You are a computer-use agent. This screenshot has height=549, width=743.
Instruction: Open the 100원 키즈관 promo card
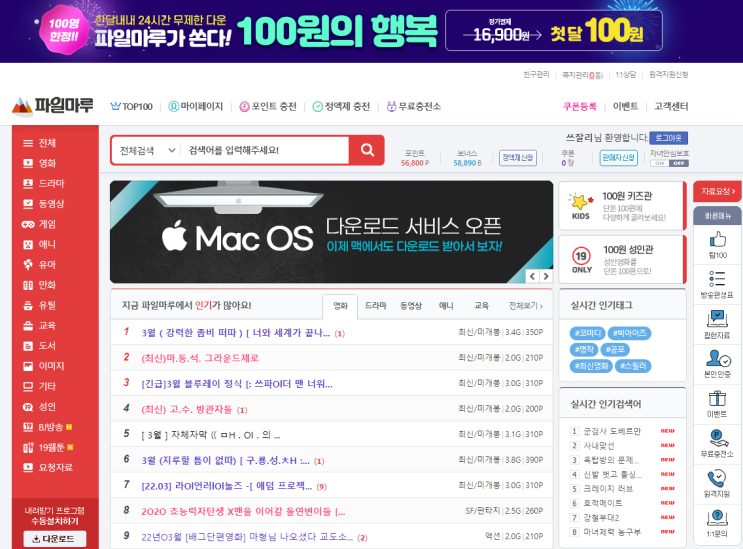(622, 206)
